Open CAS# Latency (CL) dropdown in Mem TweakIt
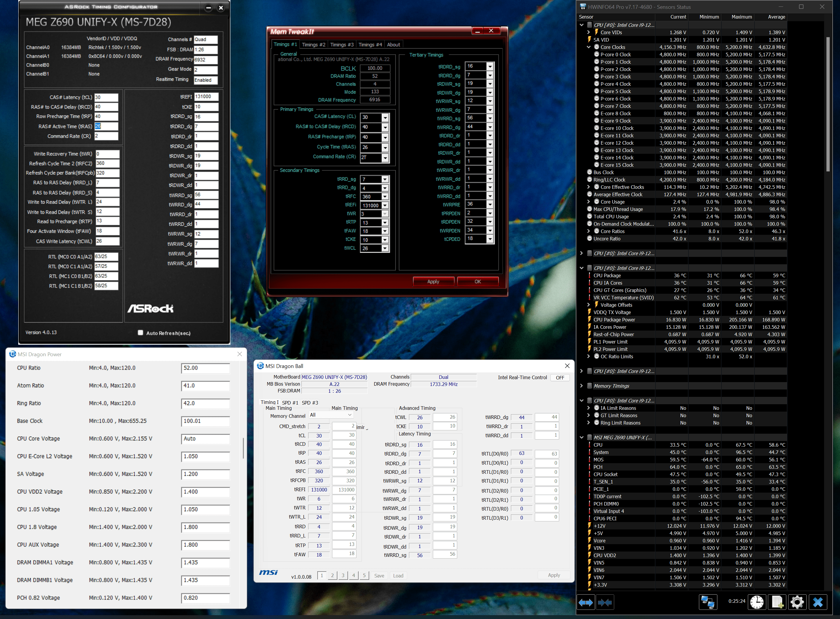 pos(385,117)
